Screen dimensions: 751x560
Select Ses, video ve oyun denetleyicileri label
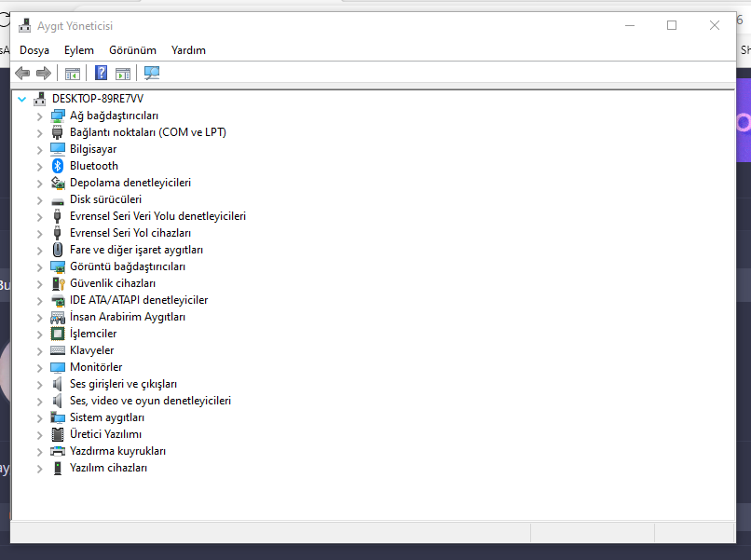pos(150,401)
